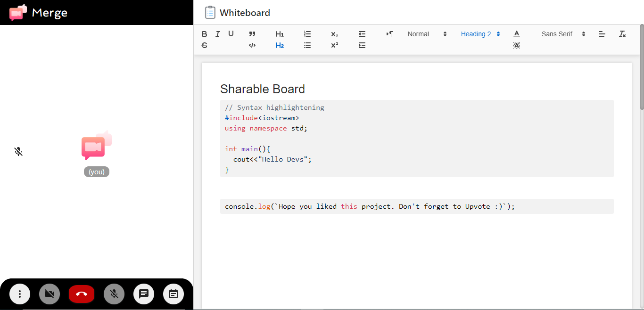Click the #include<iostream> code line
Viewport: 644px width, 310px height.
[262, 118]
